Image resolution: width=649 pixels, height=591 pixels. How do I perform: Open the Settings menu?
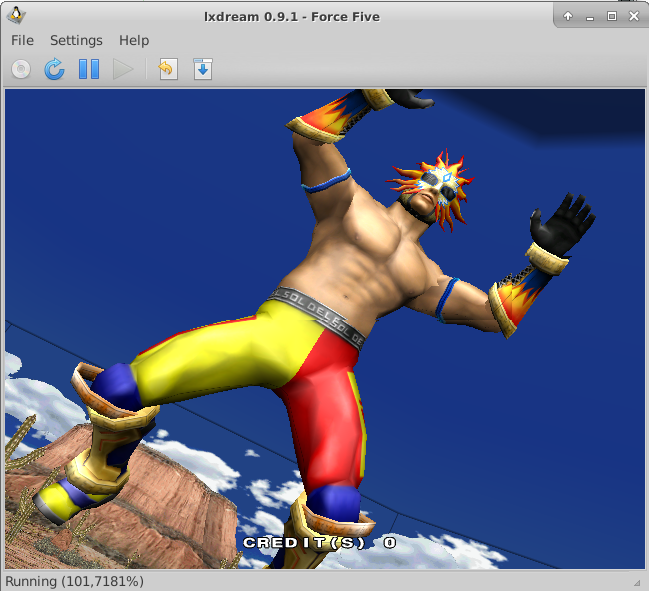[x=76, y=40]
